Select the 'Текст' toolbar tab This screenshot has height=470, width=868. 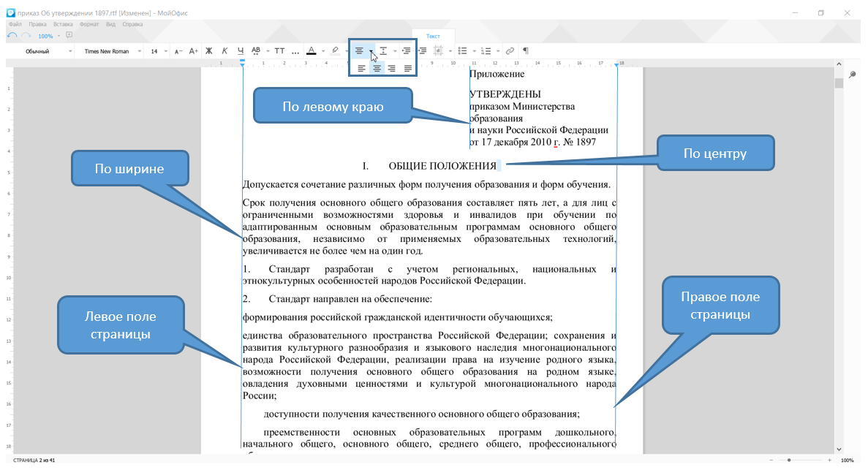point(433,36)
